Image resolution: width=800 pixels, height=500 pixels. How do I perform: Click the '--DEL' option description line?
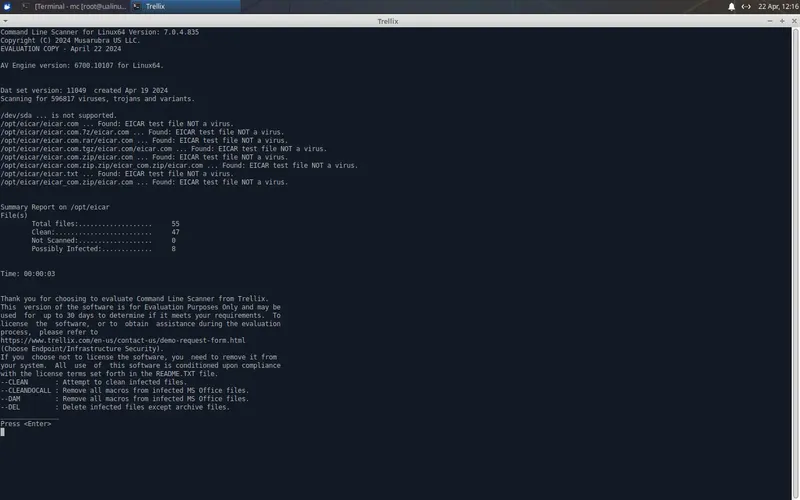[x=115, y=407]
